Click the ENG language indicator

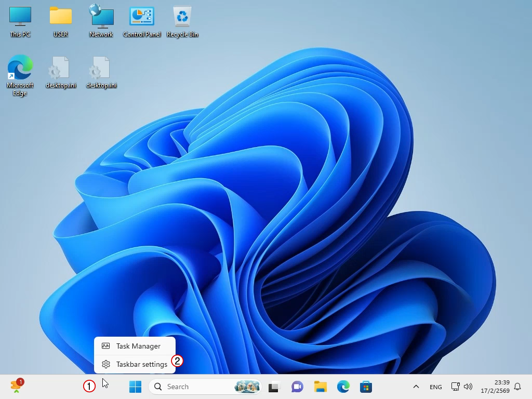coord(435,387)
